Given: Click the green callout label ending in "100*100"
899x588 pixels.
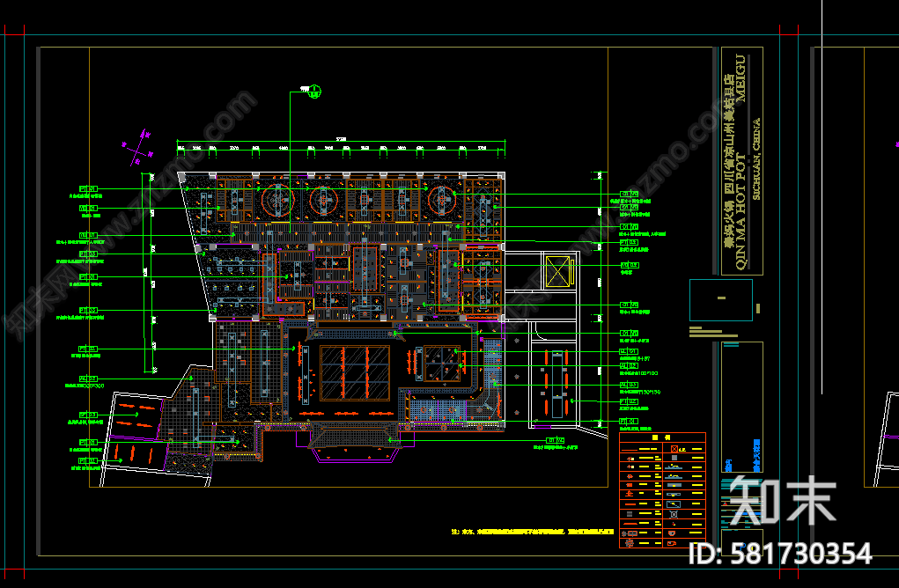Looking at the screenshot, I should pyautogui.click(x=638, y=373).
